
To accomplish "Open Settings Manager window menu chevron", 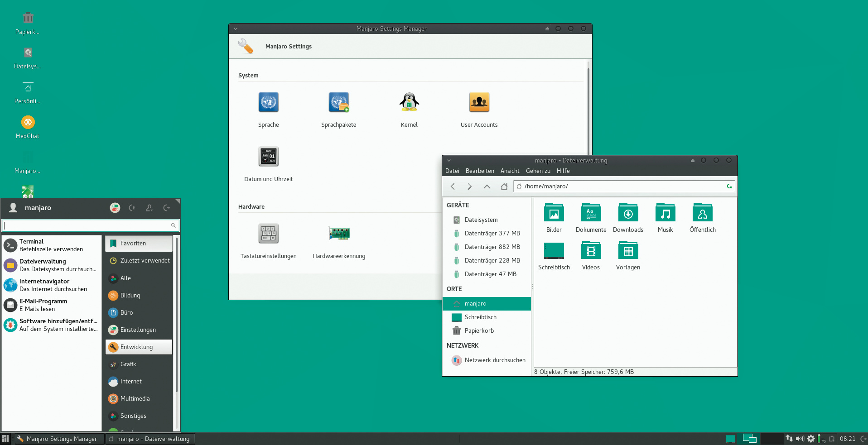I will tap(236, 29).
